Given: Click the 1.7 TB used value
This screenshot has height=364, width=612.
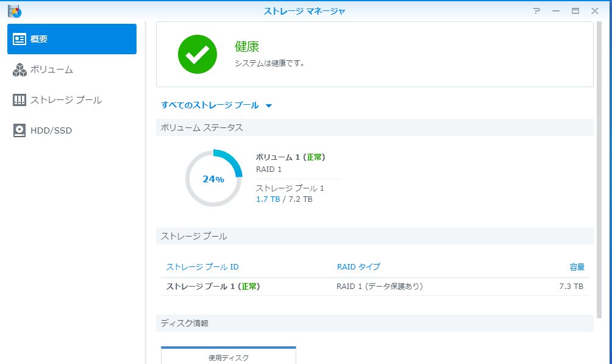Looking at the screenshot, I should [268, 199].
